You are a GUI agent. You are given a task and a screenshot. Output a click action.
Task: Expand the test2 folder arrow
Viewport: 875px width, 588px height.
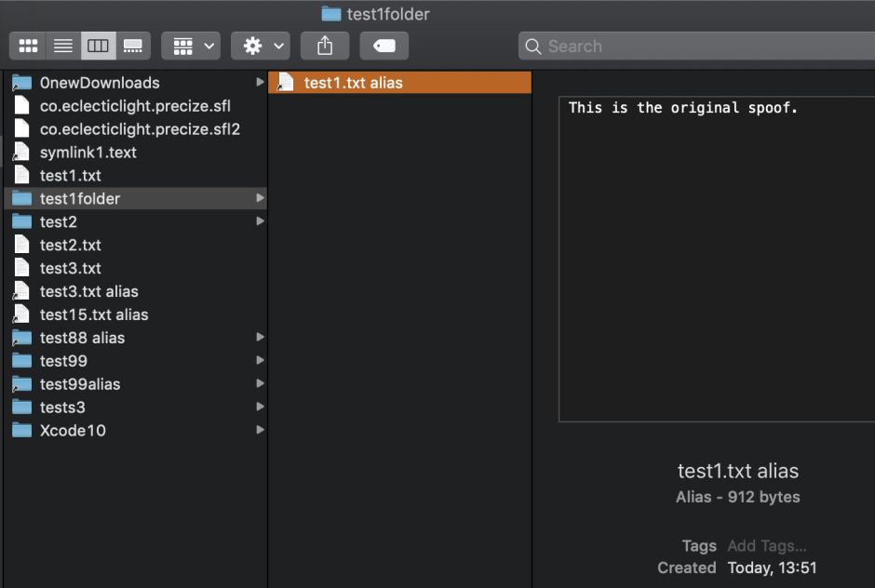pyautogui.click(x=260, y=221)
